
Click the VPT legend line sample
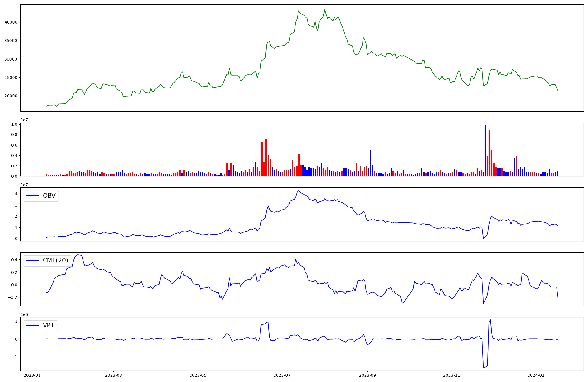click(32, 325)
